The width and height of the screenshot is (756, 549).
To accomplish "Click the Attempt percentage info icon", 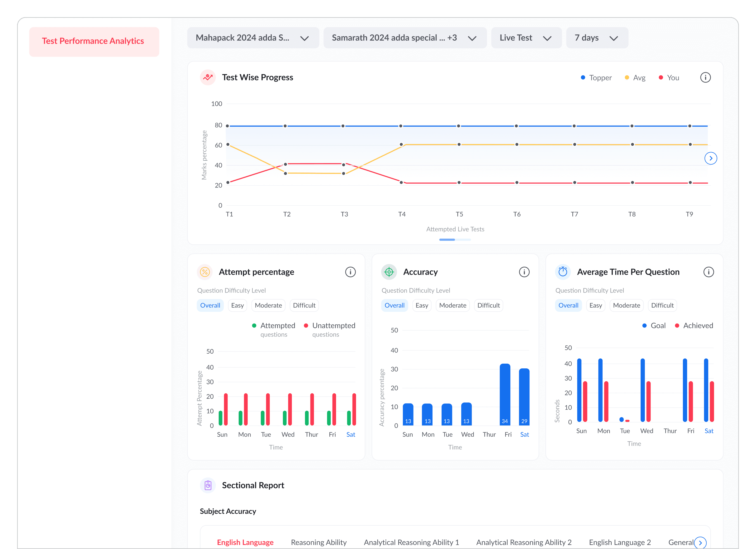I will pyautogui.click(x=350, y=272).
